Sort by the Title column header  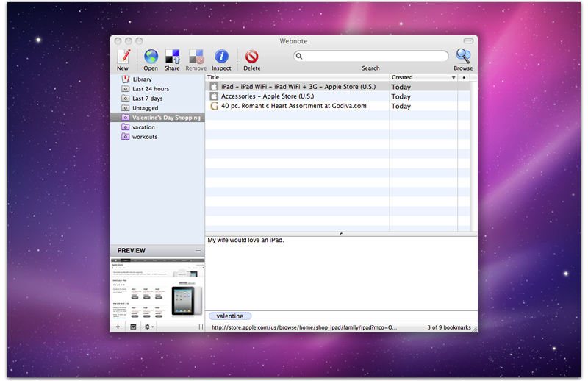tap(298, 77)
